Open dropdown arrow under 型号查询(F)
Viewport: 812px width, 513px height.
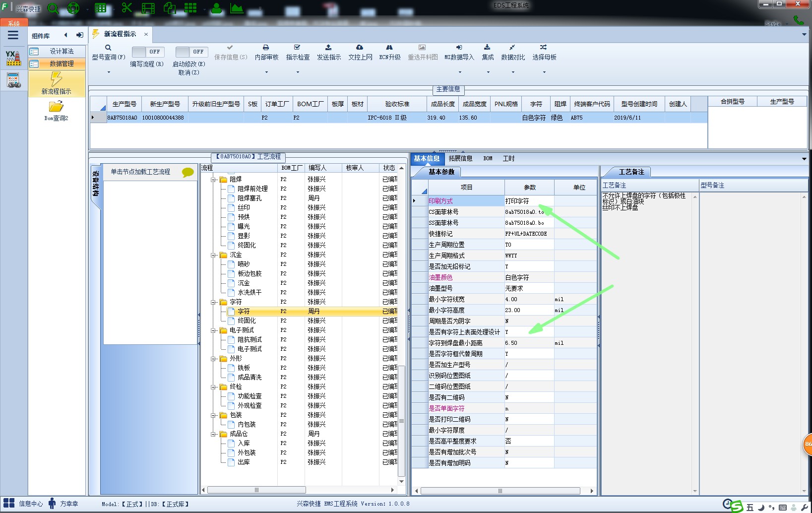[109, 72]
